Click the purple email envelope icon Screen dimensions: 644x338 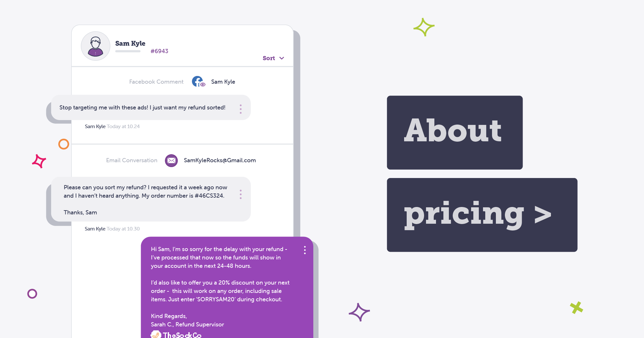pos(171,160)
